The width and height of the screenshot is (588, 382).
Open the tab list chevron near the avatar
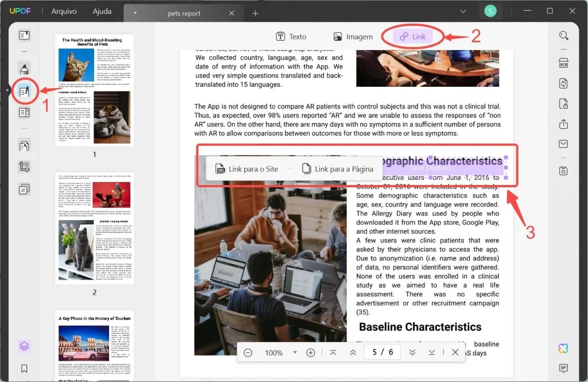(x=463, y=10)
